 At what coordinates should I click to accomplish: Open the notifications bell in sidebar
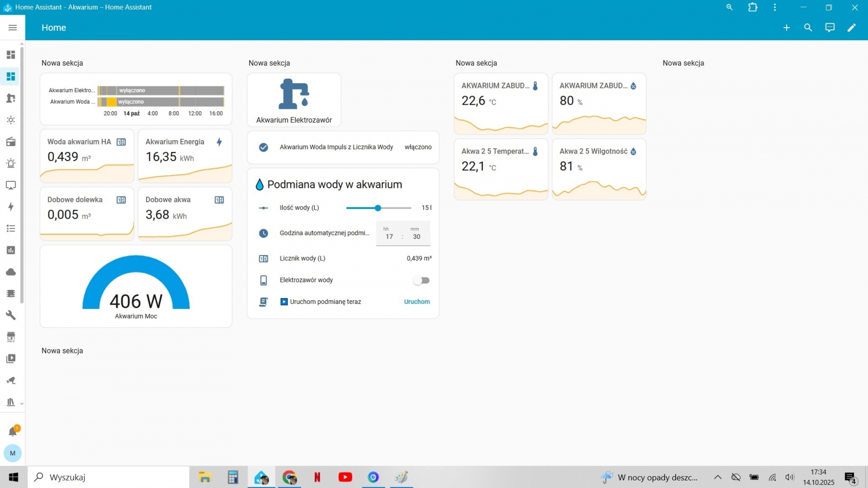click(x=13, y=432)
